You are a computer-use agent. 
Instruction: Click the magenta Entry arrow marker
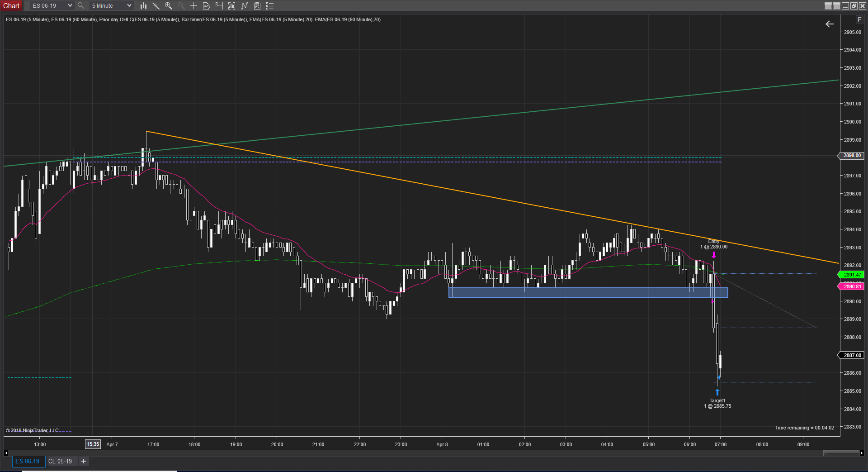click(x=714, y=255)
